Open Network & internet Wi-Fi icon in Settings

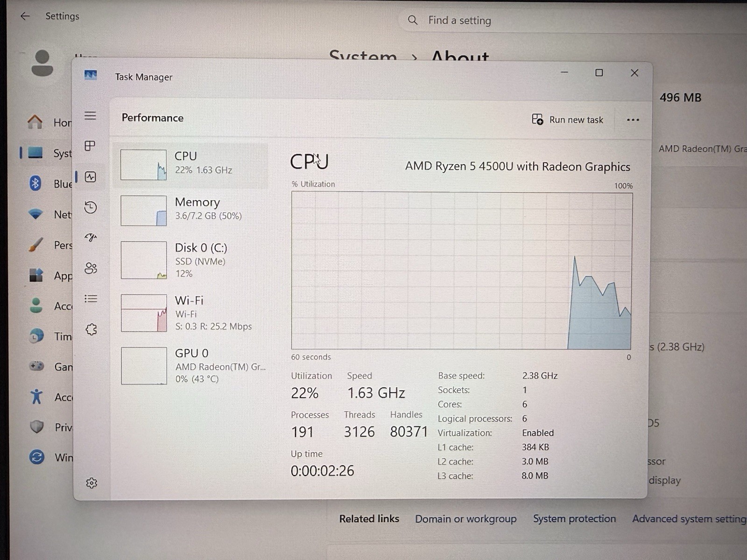35,214
